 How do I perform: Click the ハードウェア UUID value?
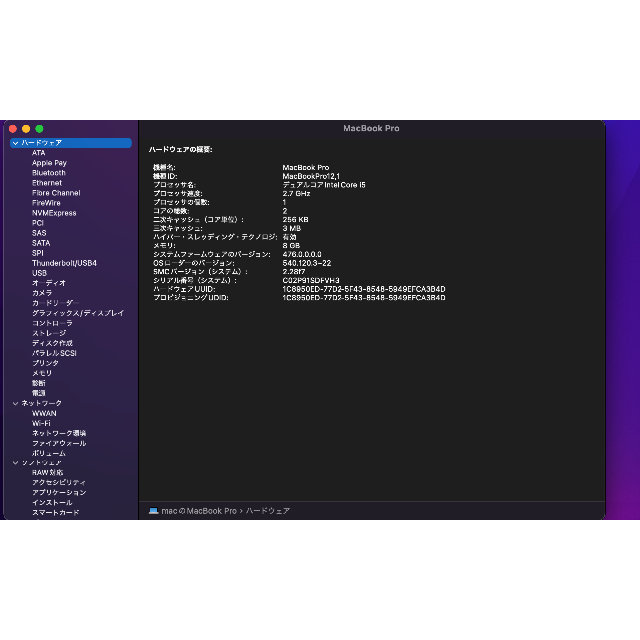coord(364,289)
